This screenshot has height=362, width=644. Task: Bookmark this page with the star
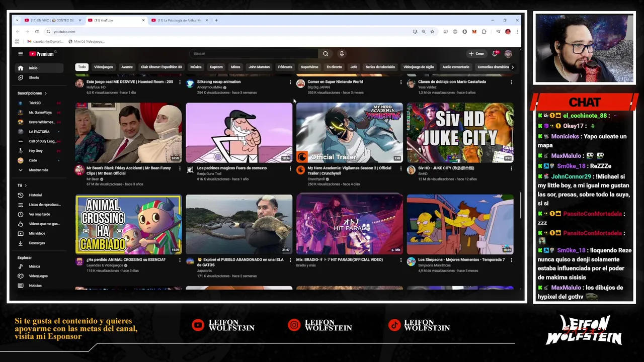(x=432, y=32)
